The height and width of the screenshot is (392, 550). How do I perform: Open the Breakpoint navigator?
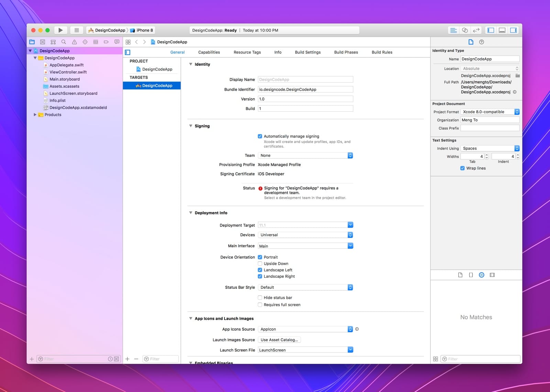(106, 42)
